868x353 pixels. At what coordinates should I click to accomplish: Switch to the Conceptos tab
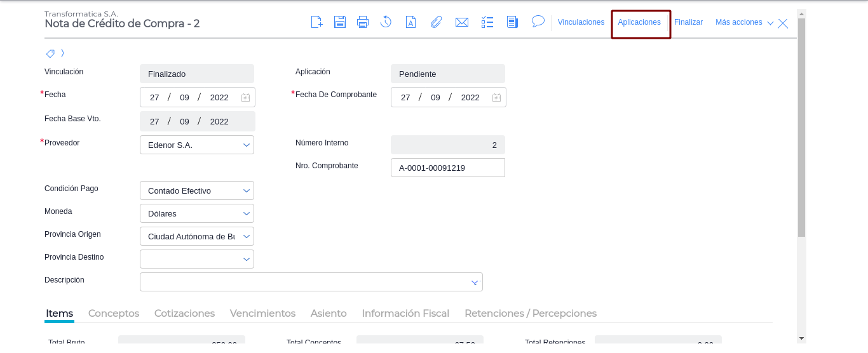pyautogui.click(x=114, y=314)
